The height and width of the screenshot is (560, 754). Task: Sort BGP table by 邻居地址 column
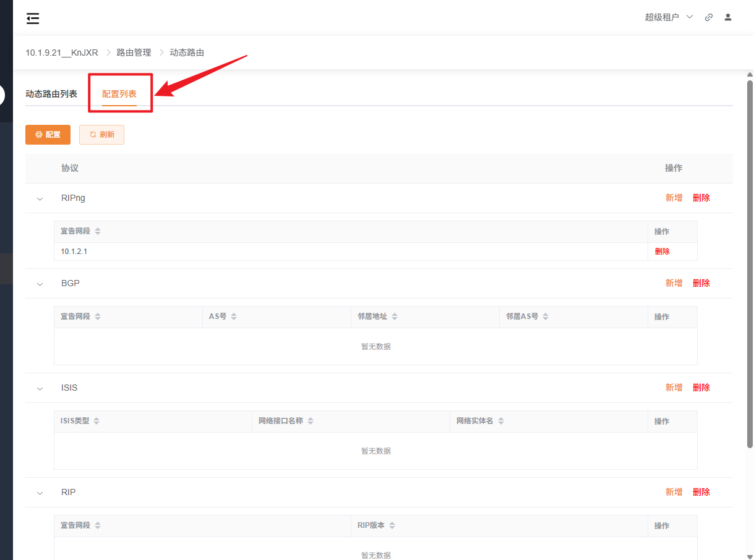point(395,316)
